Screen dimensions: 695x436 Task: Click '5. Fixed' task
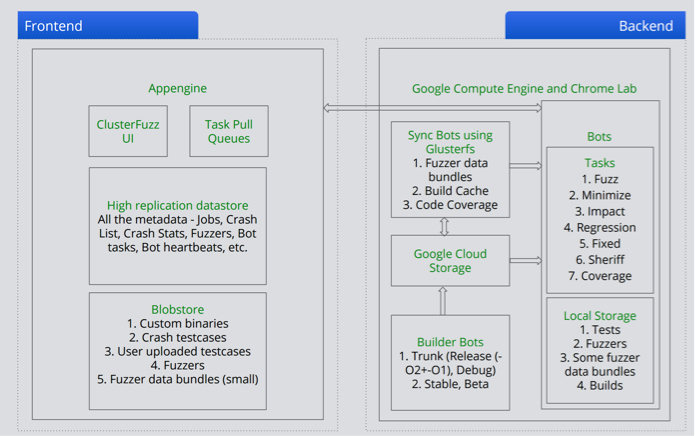600,243
